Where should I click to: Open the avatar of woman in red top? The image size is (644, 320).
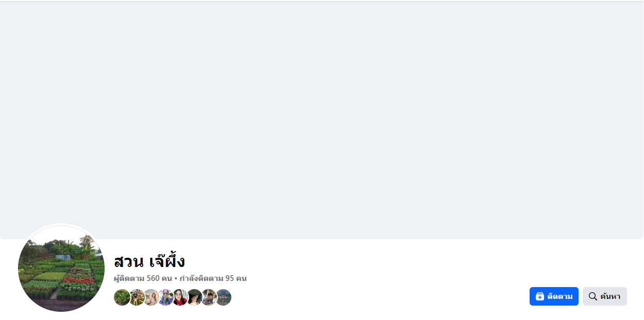tap(180, 297)
